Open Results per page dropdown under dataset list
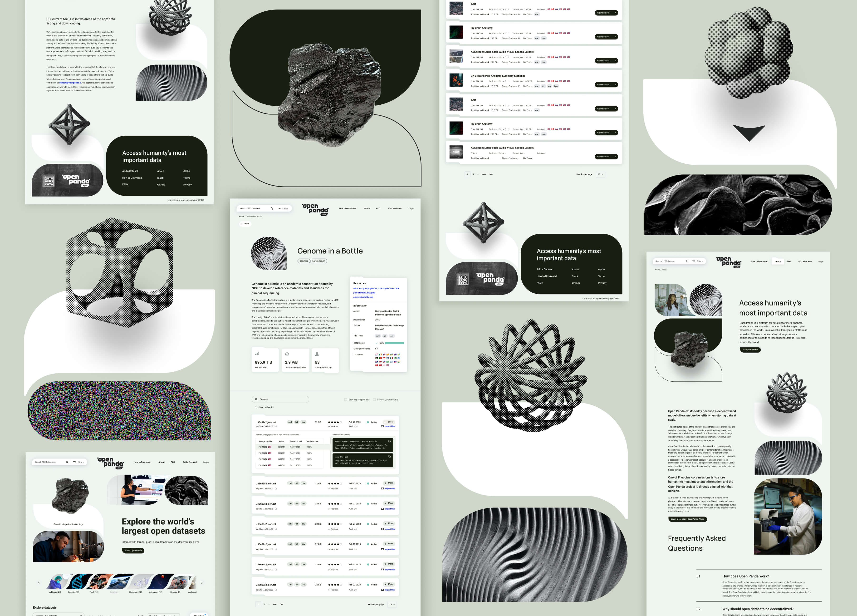Viewport: 857px width, 616px height. click(x=600, y=174)
